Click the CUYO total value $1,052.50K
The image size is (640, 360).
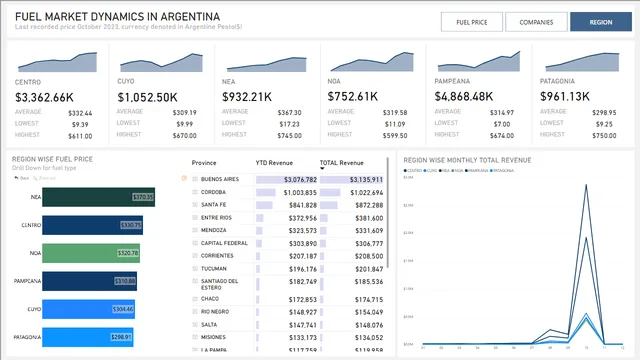pos(147,97)
